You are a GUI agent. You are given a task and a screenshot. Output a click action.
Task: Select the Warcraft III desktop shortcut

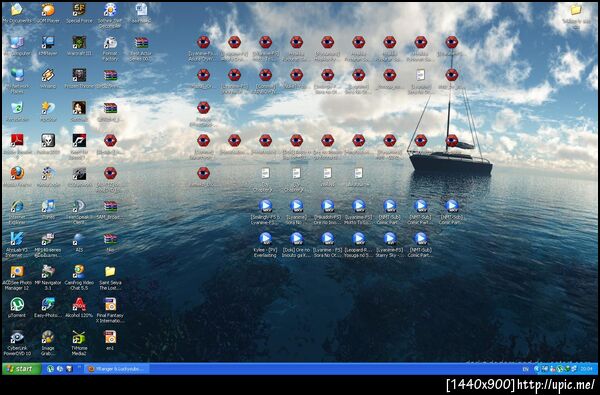(79, 46)
